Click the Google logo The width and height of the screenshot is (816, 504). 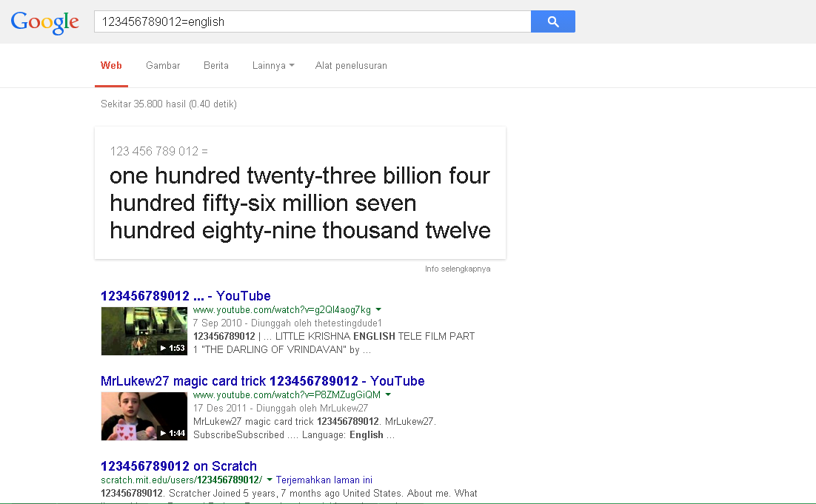44,22
